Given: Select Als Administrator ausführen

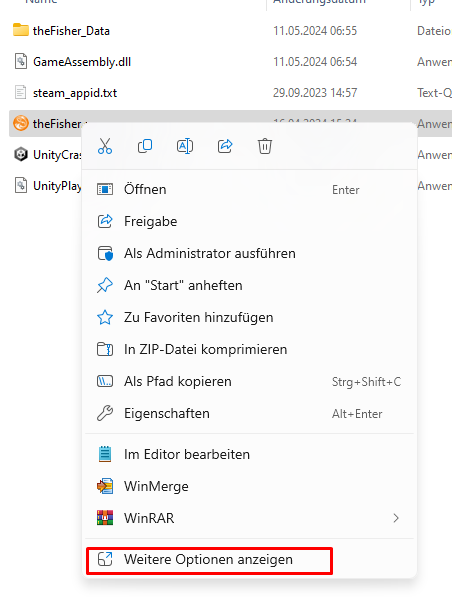Looking at the screenshot, I should coord(249,253).
